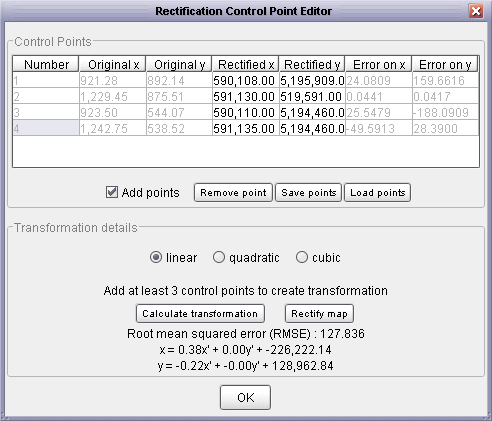The image size is (492, 421).
Task: Select Rectified y cell in row 4
Action: click(312, 128)
